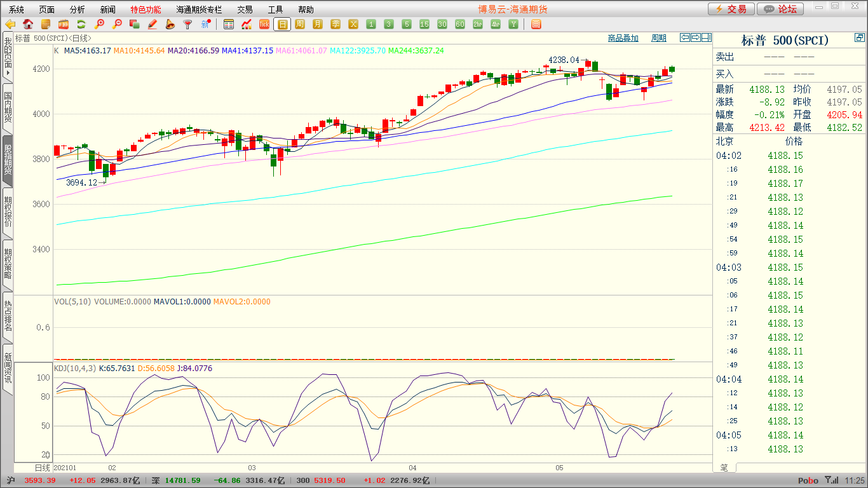The width and height of the screenshot is (868, 488).
Task: Click the 交易 trade button top right
Action: click(731, 9)
